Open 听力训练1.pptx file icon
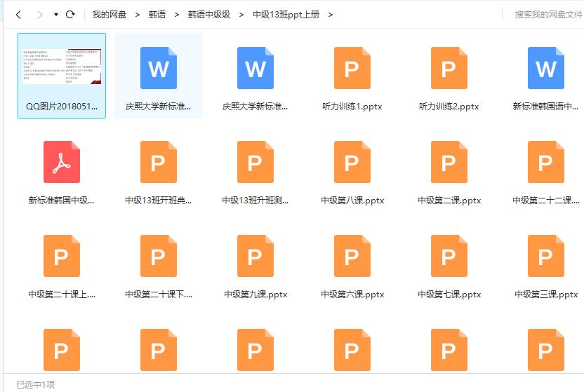Screen dimensions: 584x392 pyautogui.click(x=352, y=68)
